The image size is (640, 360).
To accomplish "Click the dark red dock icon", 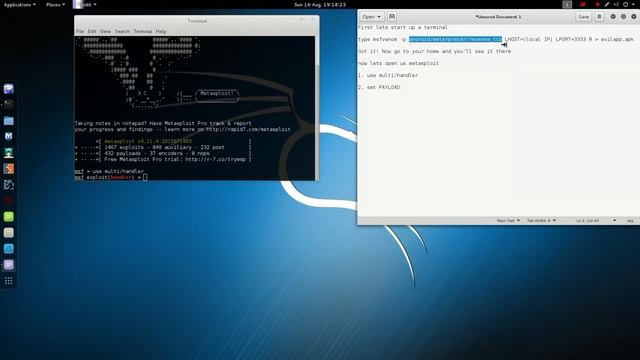I will coord(9,200).
